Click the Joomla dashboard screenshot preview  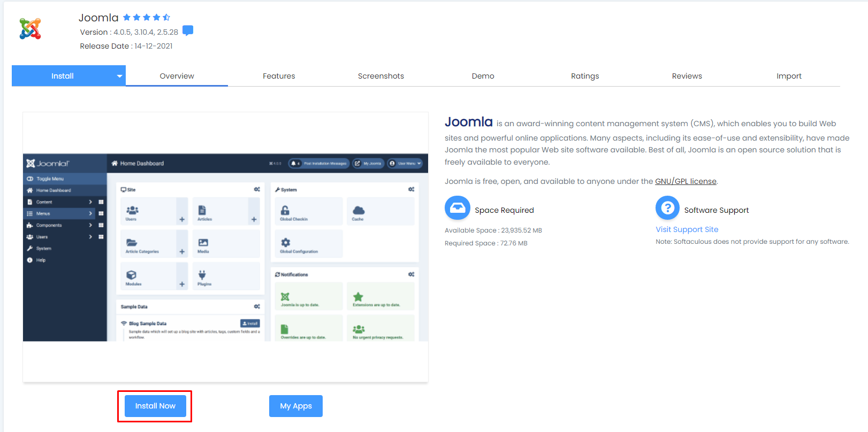click(225, 247)
